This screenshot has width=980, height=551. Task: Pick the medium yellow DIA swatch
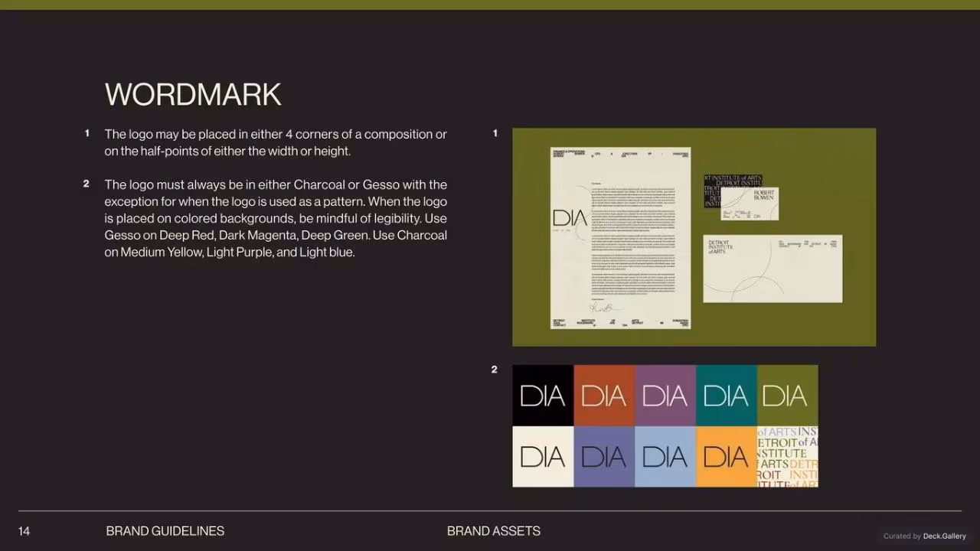pyautogui.click(x=727, y=457)
